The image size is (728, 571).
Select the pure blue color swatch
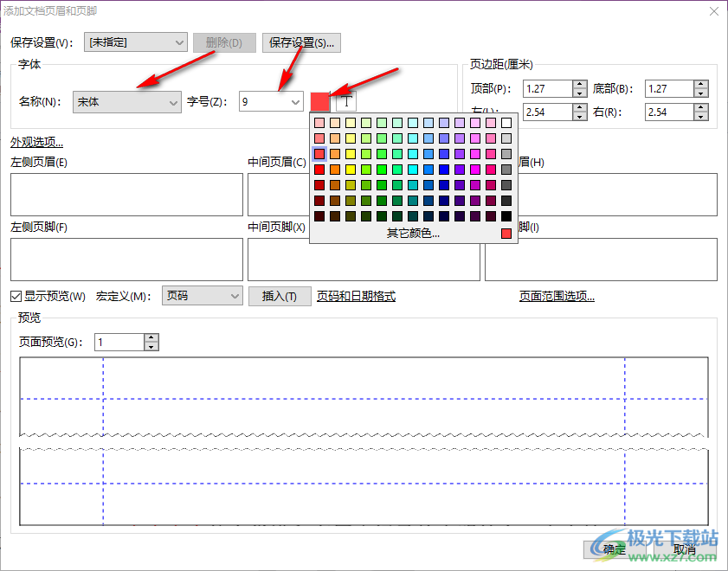point(444,170)
